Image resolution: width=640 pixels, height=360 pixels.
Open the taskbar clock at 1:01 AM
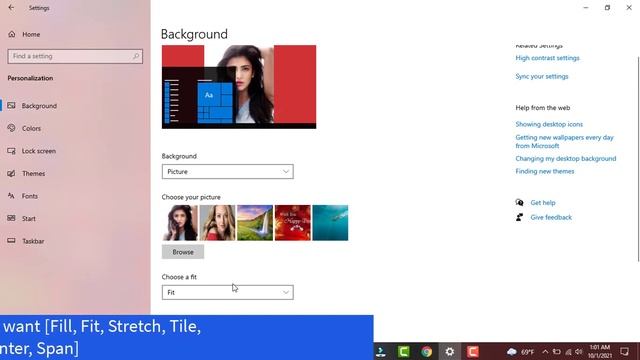tap(600, 351)
